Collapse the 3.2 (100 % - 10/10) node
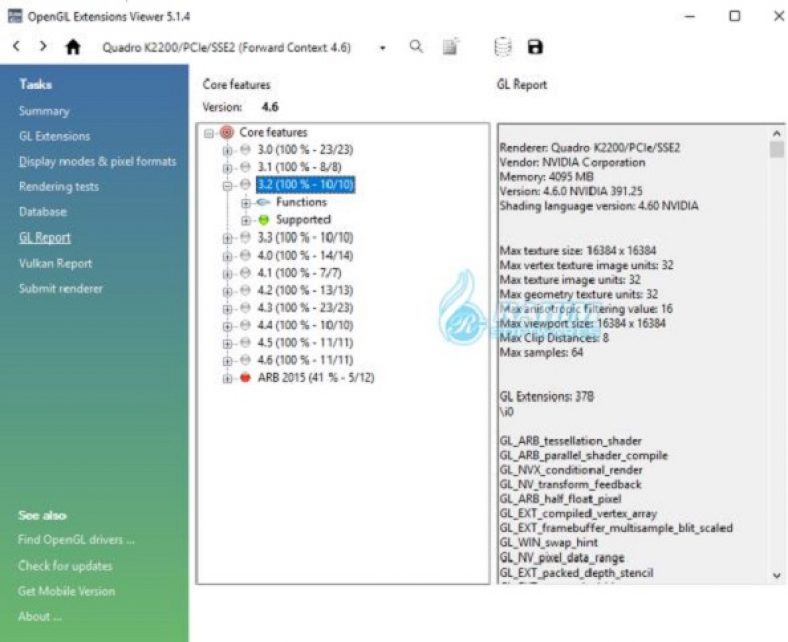Screen dimensions: 788x642 click(227, 186)
